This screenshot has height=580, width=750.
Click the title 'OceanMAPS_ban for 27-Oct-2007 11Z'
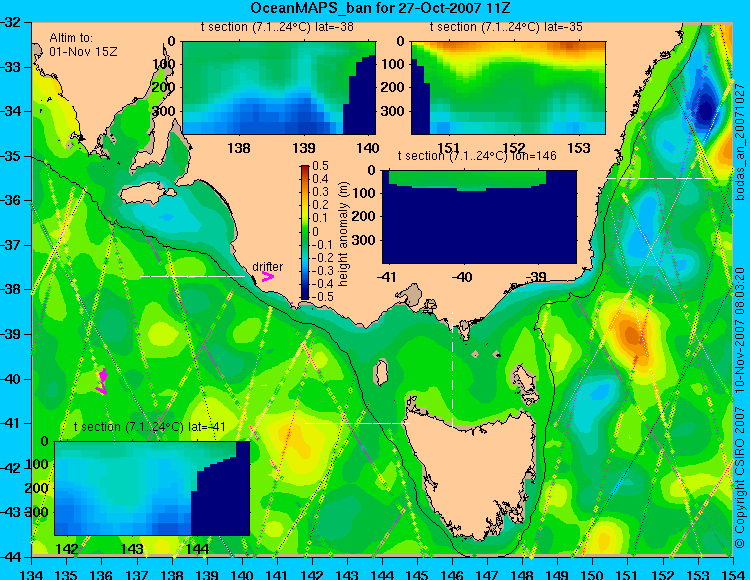381,8
